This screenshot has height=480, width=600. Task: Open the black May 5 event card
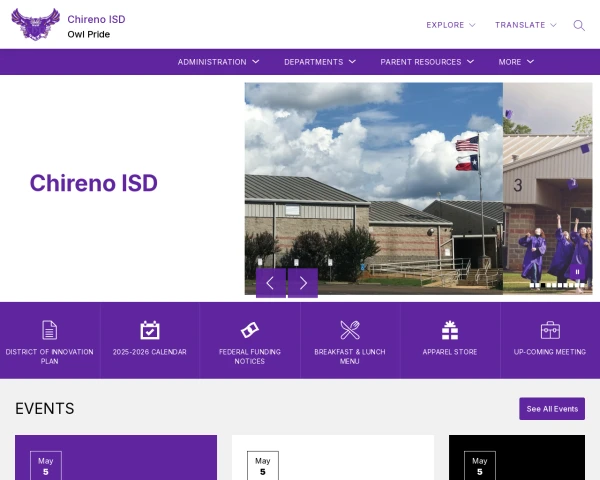(517, 457)
